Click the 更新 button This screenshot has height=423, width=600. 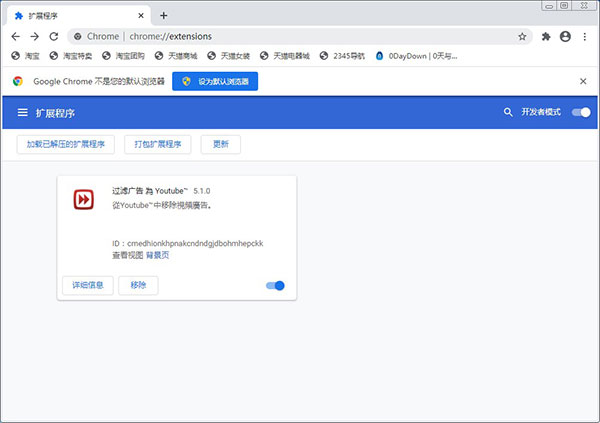221,144
